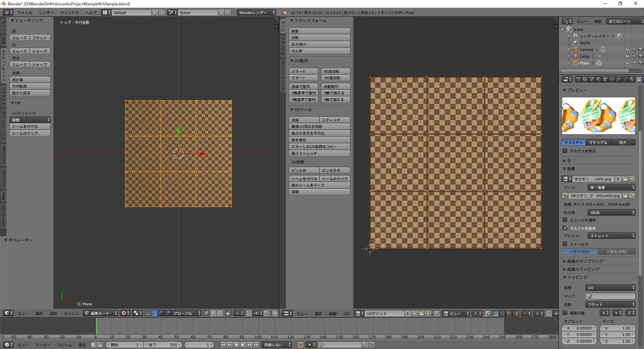Toggle the アルファを使用 checkbox
Image resolution: width=644 pixels, height=349 pixels.
[x=565, y=228]
